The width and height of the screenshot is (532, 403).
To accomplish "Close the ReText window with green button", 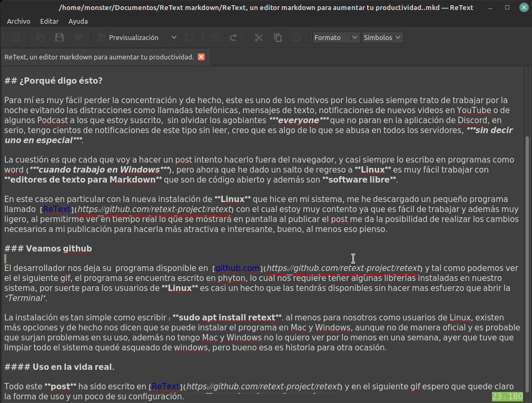I will click(x=524, y=7).
